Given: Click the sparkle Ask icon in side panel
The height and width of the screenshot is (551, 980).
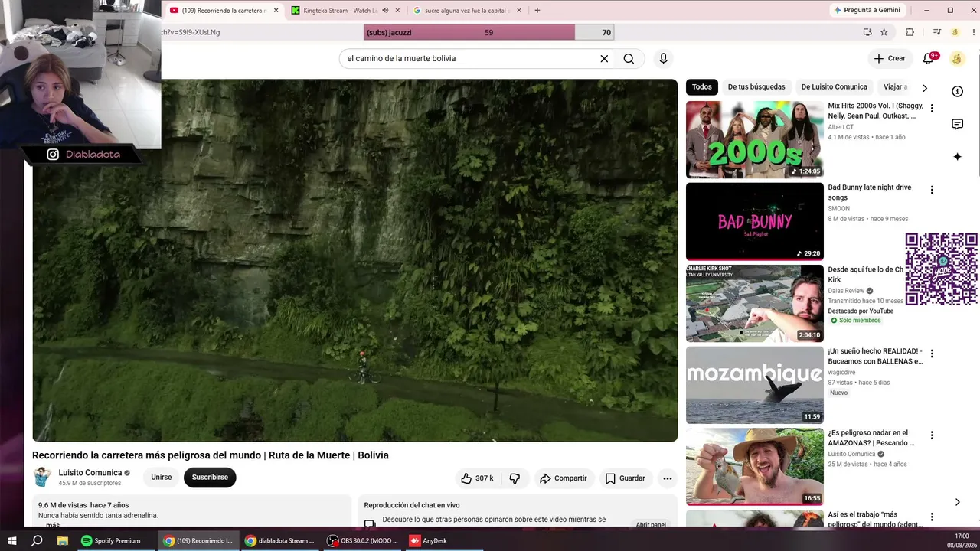Looking at the screenshot, I should click(957, 157).
